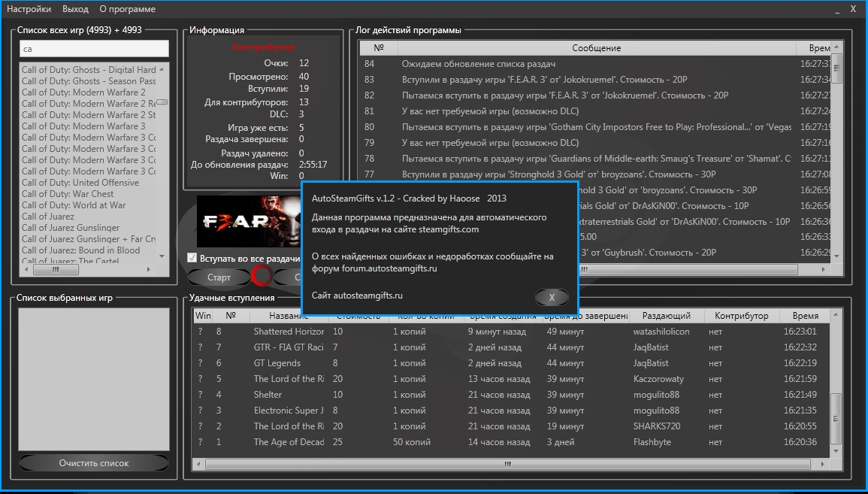Close the About dialog with X button

552,298
